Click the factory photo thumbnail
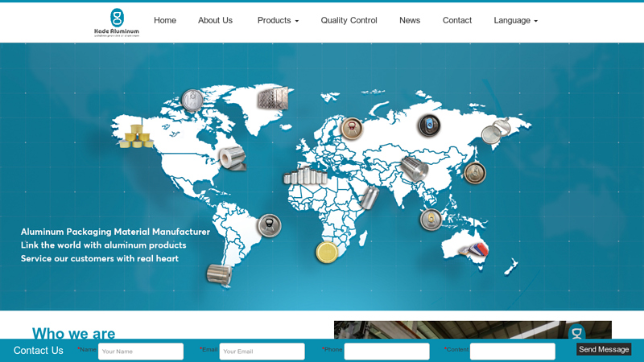The image size is (644, 362). [473, 330]
